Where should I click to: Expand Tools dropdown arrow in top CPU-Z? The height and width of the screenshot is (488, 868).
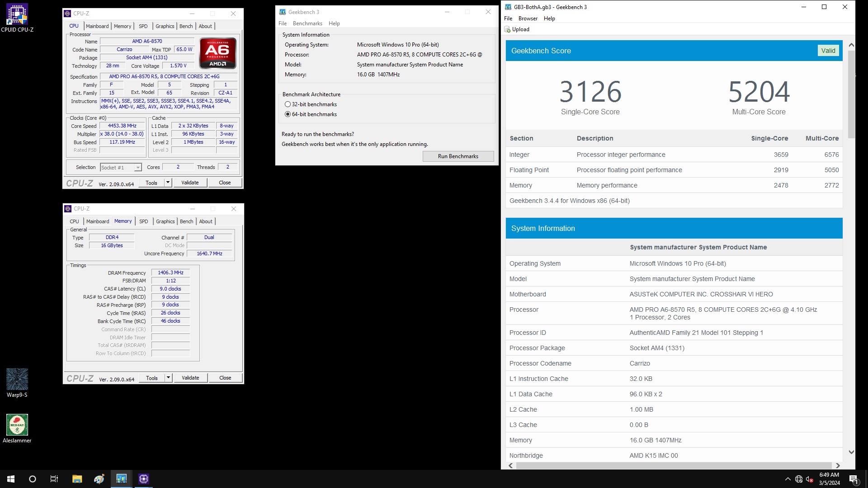[x=168, y=183]
